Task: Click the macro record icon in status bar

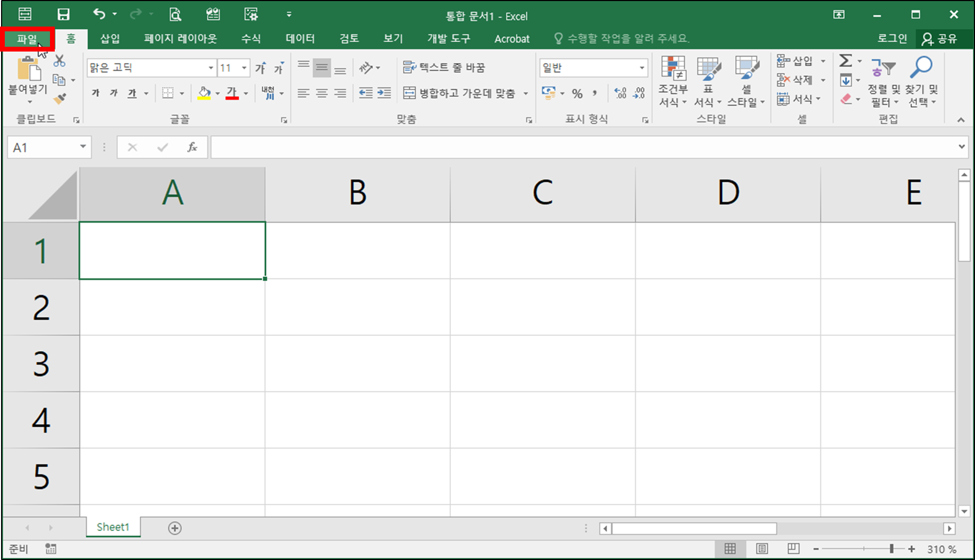Action: 51,549
